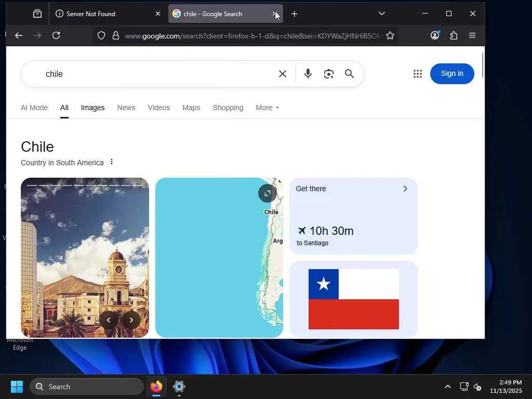Bookmark this page with the star
Screen dimensions: 532x399
click(390, 36)
